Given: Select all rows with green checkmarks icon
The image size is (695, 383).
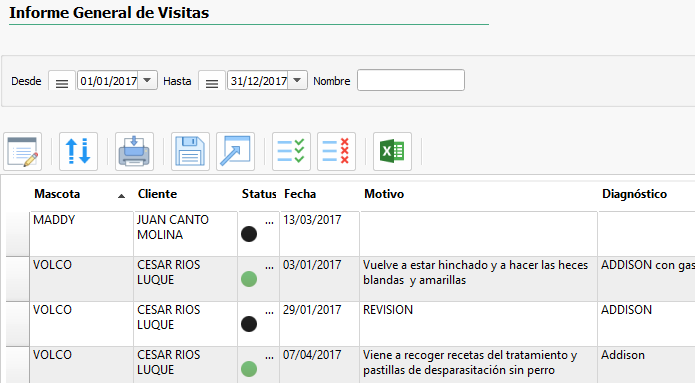Looking at the screenshot, I should pyautogui.click(x=291, y=152).
